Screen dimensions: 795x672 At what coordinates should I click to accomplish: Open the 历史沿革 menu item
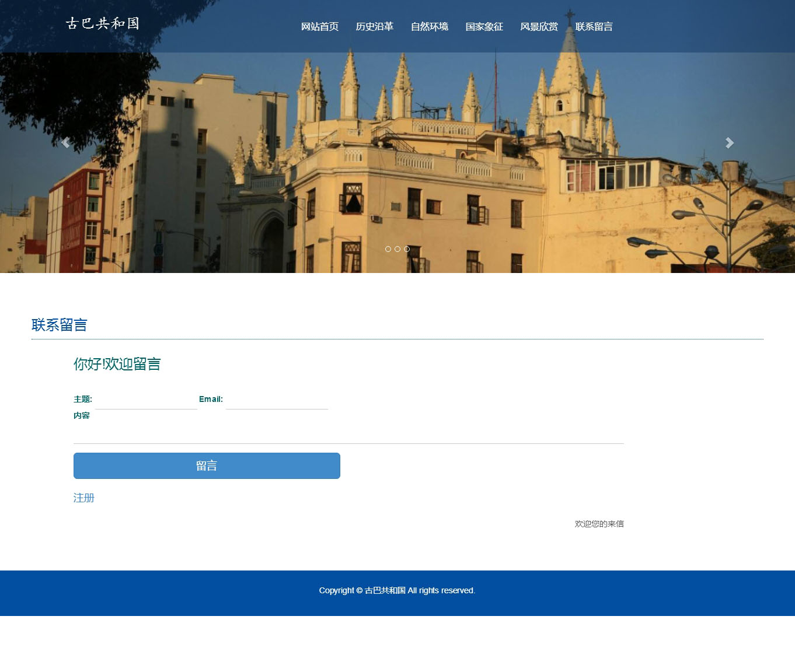tap(375, 27)
